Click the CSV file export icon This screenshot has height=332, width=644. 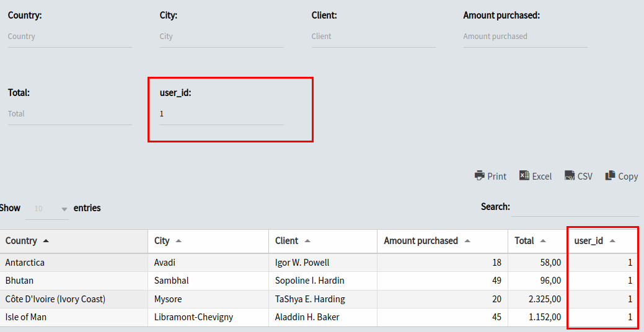569,176
